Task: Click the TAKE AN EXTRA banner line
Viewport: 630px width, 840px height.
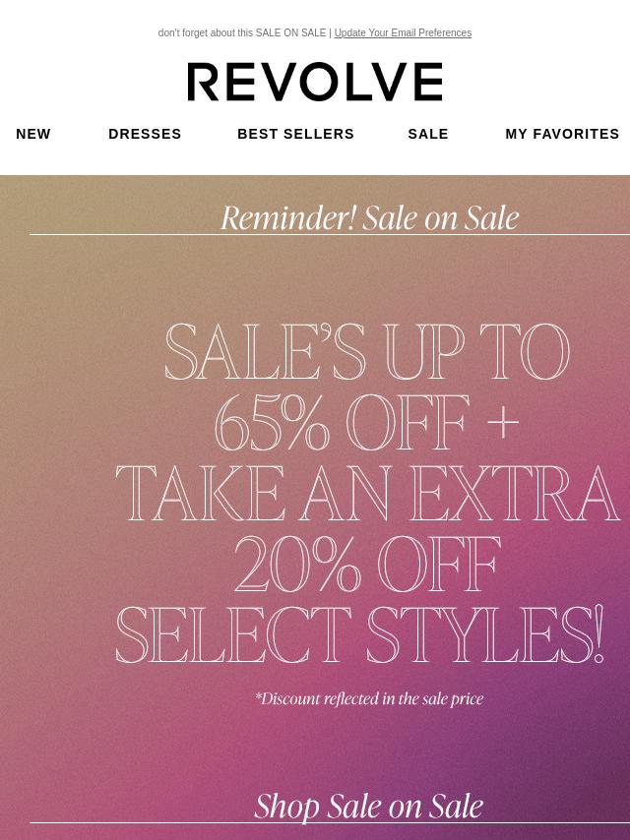Action: point(368,494)
